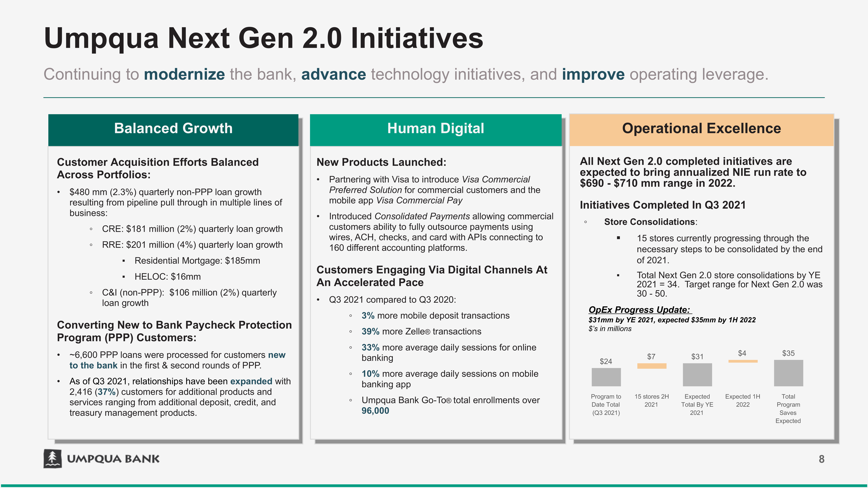868x488 pixels.
Task: Click the $35 Total Program Saves bar
Action: coord(788,373)
